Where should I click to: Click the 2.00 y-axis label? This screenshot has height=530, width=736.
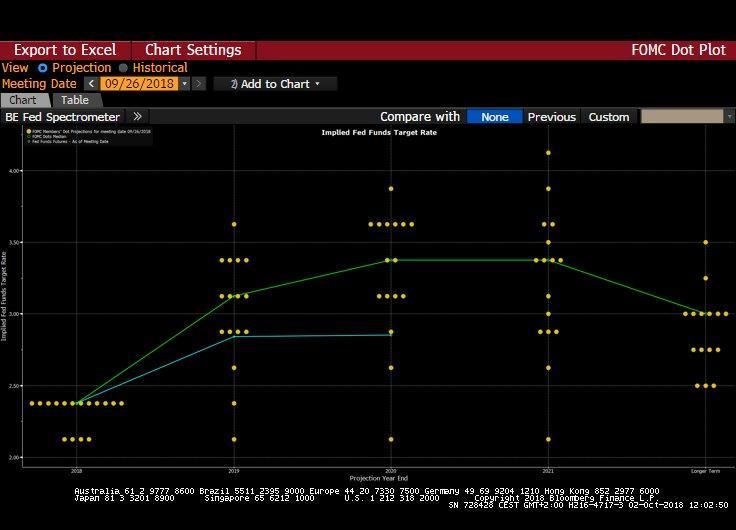click(15, 458)
